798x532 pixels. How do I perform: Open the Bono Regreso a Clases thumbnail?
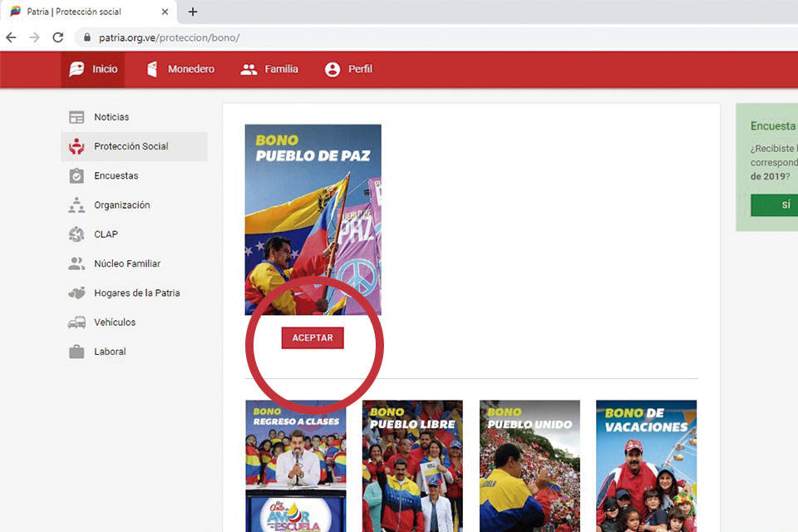click(x=295, y=465)
